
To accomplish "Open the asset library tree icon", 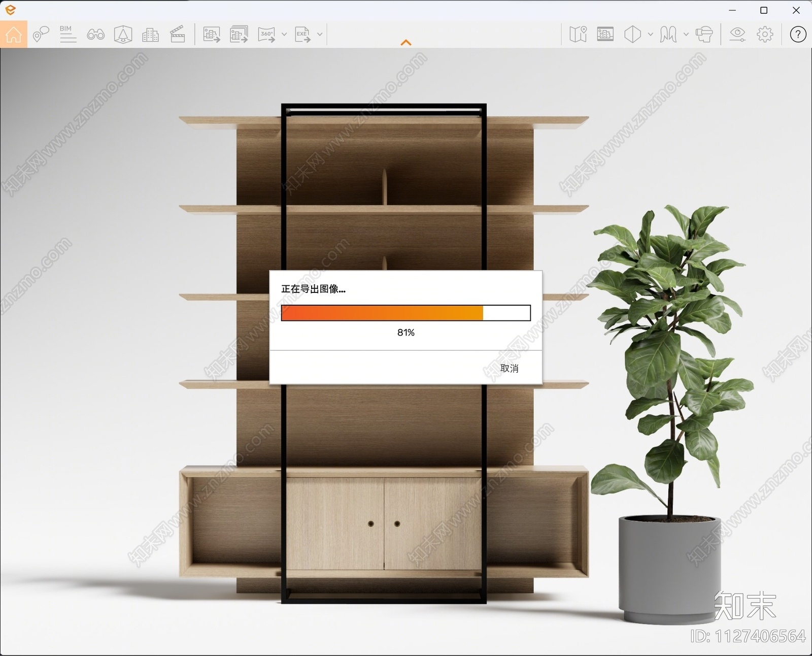I will [123, 35].
